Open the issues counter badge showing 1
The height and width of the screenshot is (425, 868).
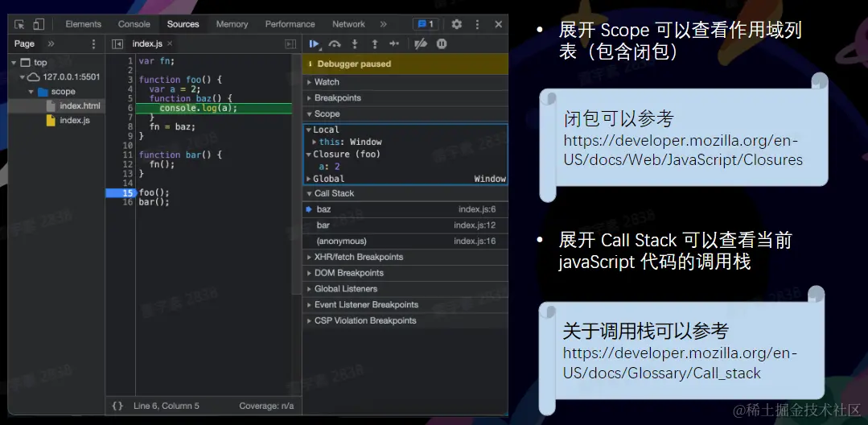tap(426, 24)
